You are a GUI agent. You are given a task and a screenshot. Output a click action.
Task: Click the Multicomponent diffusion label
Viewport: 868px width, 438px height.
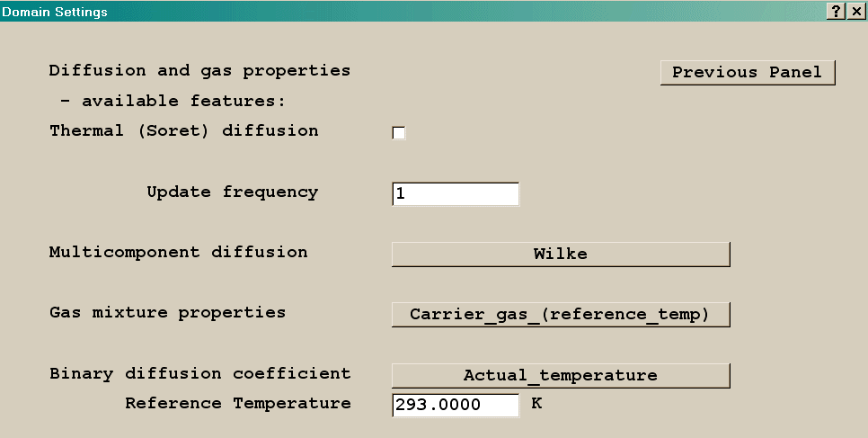click(178, 253)
